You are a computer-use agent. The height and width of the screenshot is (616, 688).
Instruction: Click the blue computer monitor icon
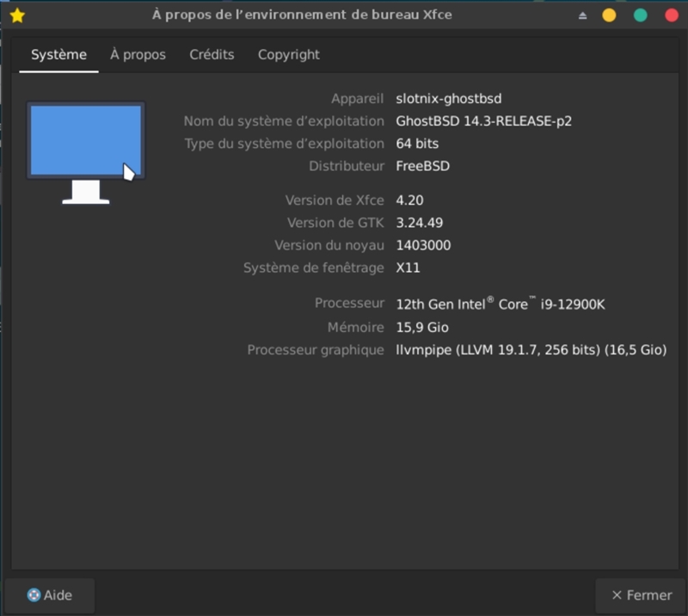[86, 153]
